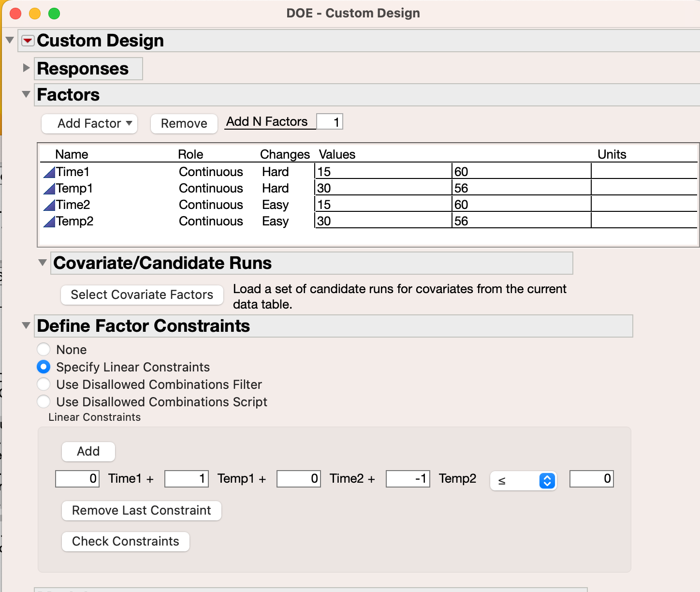Click the continuous factor icon beside Time1

click(49, 172)
